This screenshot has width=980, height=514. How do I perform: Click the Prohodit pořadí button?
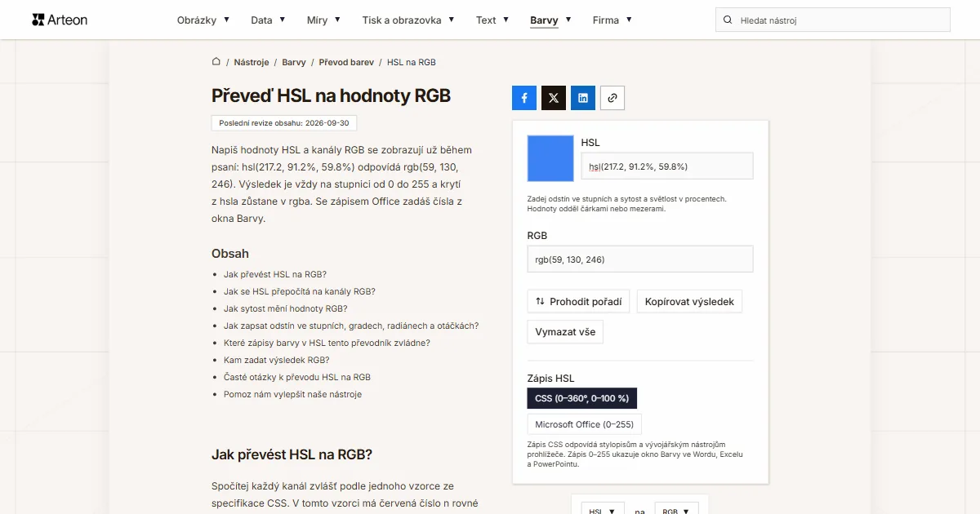pyautogui.click(x=578, y=301)
